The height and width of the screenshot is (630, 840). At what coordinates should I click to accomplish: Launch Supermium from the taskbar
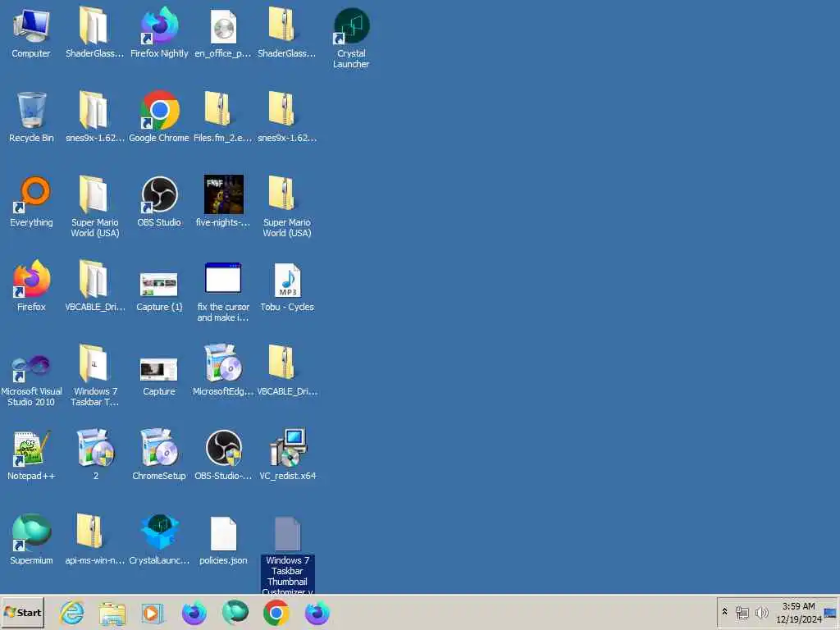(x=235, y=613)
